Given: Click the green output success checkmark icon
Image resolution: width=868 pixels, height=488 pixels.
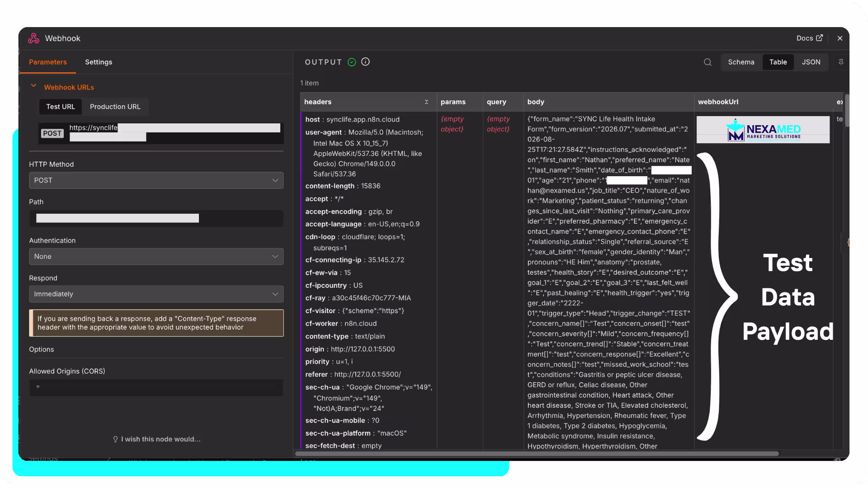Looking at the screenshot, I should 352,62.
